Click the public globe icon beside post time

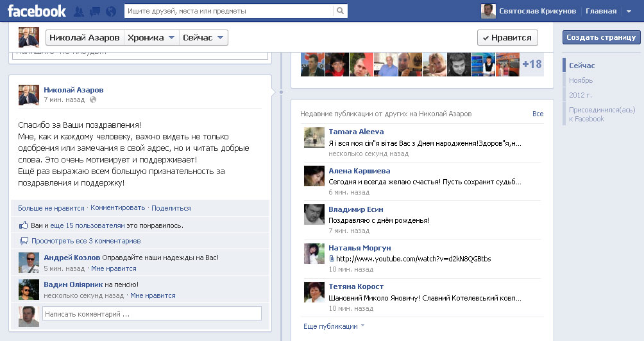coord(94,100)
